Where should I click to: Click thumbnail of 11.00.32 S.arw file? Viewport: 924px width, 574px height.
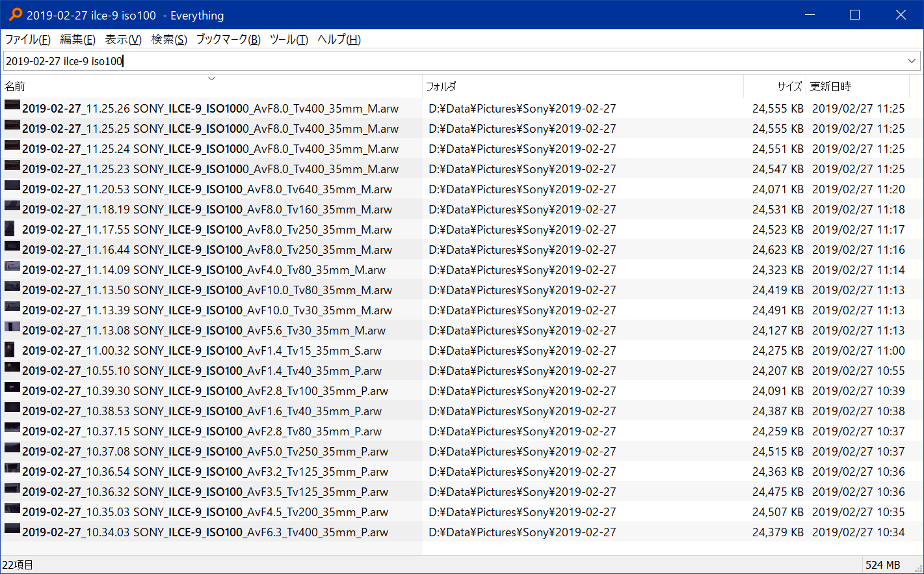pyautogui.click(x=10, y=349)
